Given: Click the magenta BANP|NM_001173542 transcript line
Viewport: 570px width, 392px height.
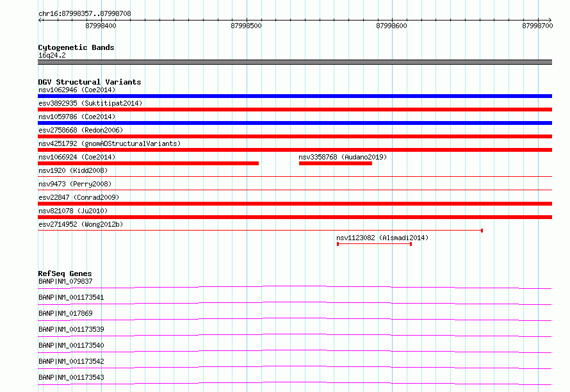Looking at the screenshot, I should click(295, 367).
